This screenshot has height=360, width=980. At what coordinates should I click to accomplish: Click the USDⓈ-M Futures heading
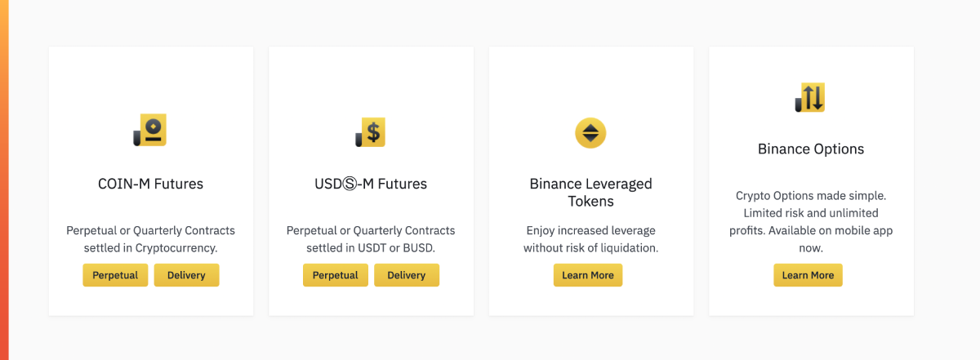371,184
